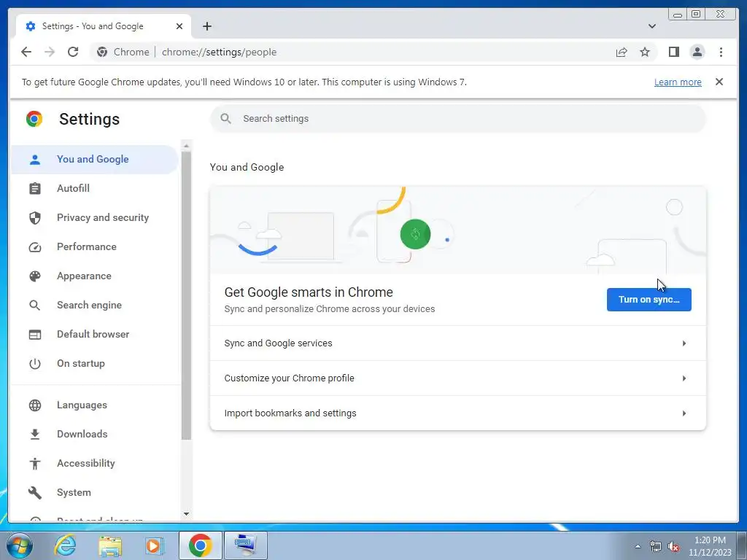
Task: Expand Import bookmarks and settings
Action: pos(458,413)
